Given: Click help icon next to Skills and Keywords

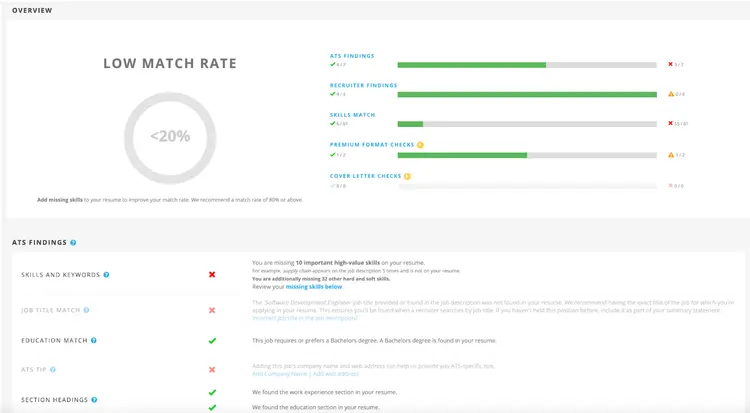Looking at the screenshot, I should tap(106, 275).
